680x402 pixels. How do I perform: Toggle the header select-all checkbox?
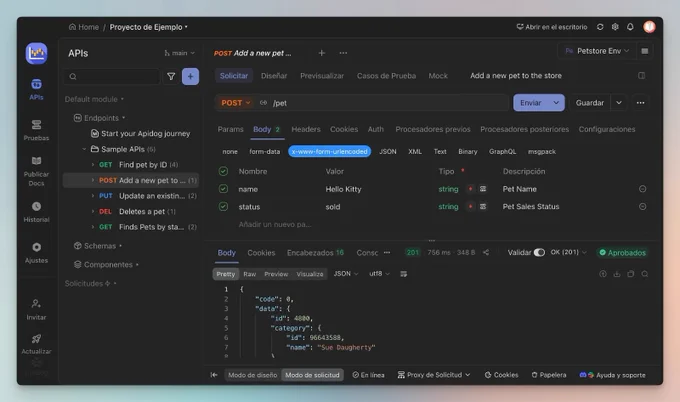223,171
